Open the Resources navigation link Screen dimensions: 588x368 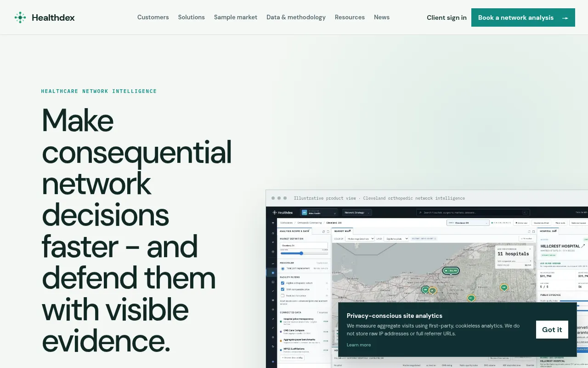[x=350, y=17]
